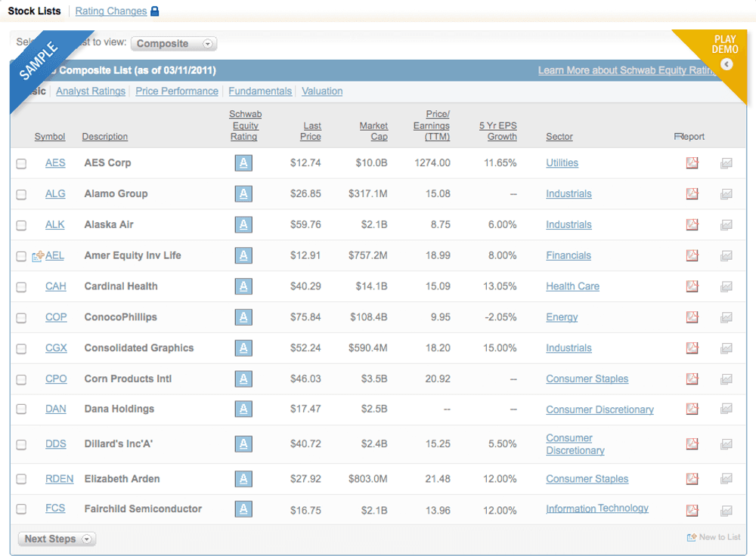Click the A rating badge for Cardinal Health
Screen dimensions: 756x556
243,286
